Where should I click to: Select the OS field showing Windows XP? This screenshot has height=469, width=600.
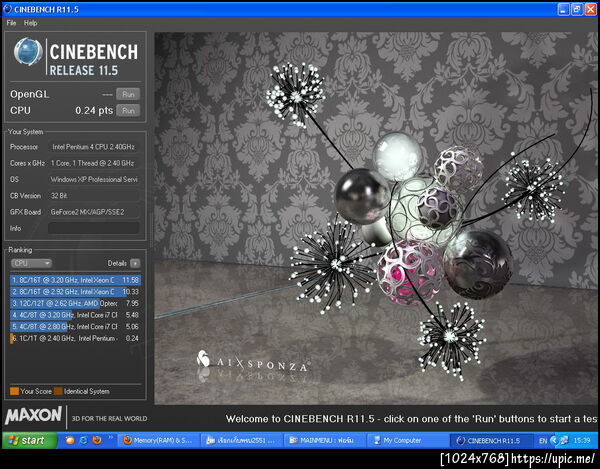[93, 179]
